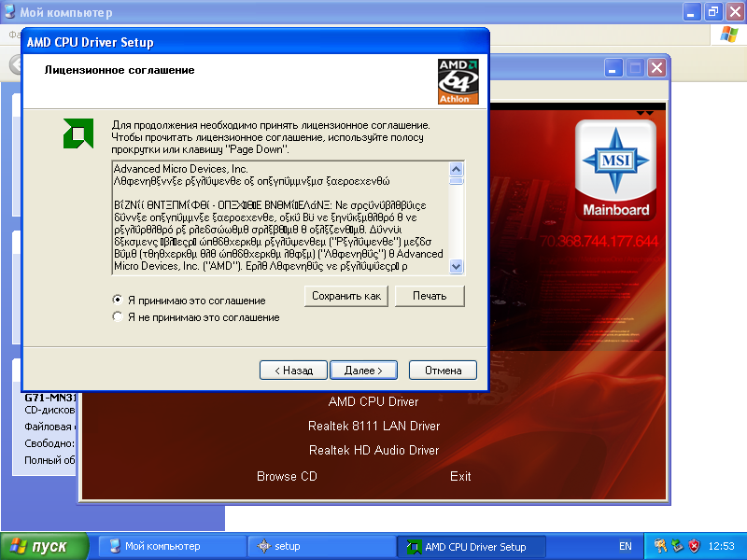Cancel setup with "Отмена" button
The image size is (747, 560).
(443, 370)
